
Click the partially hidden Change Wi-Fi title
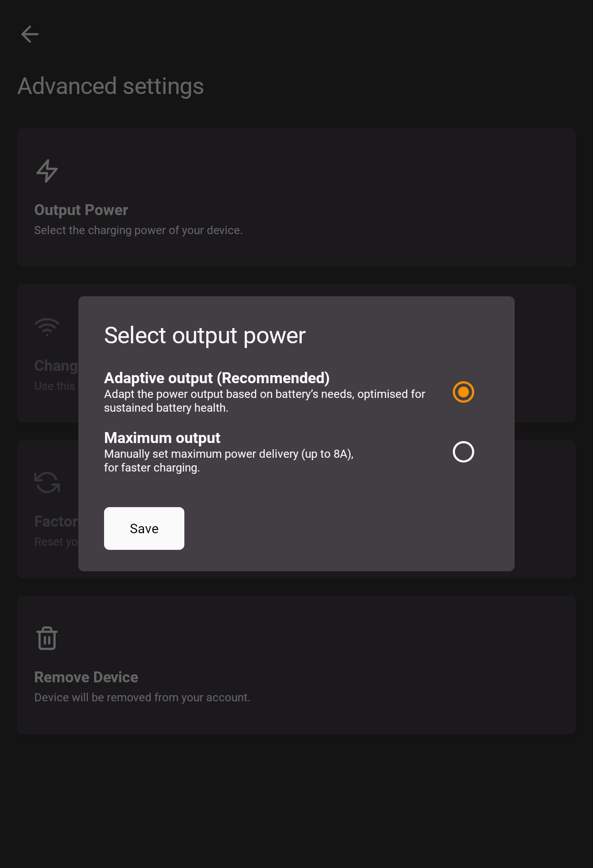coord(56,366)
